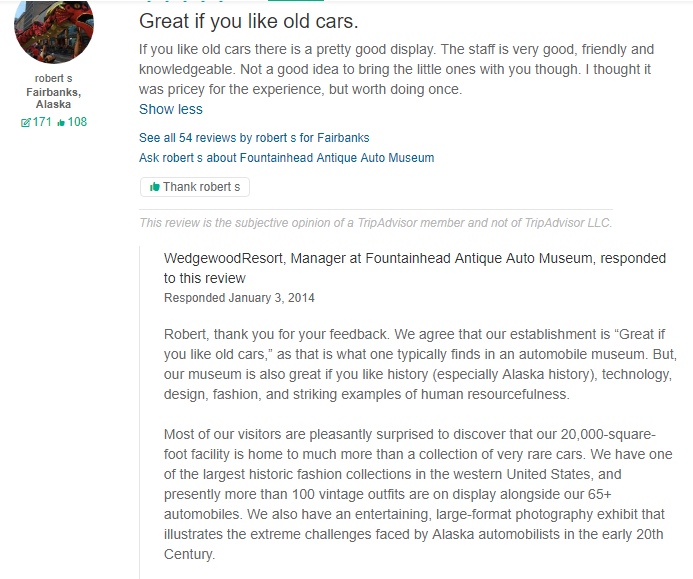Click the username robert s under avatar

[x=53, y=78]
